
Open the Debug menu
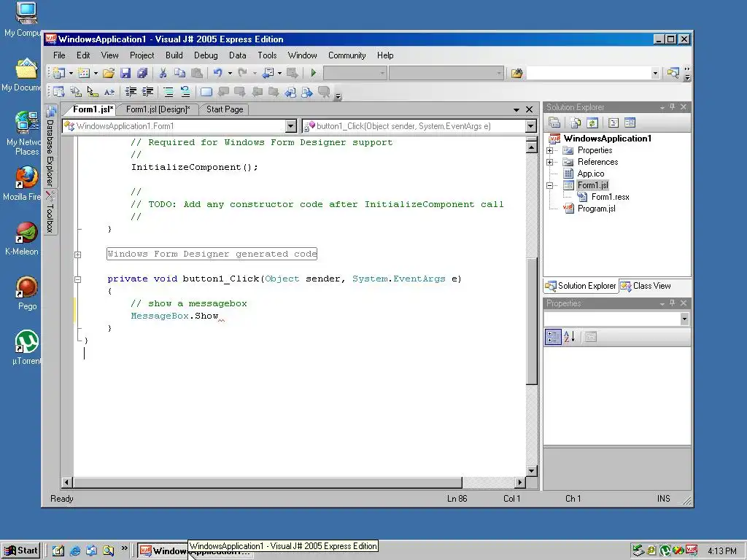206,55
